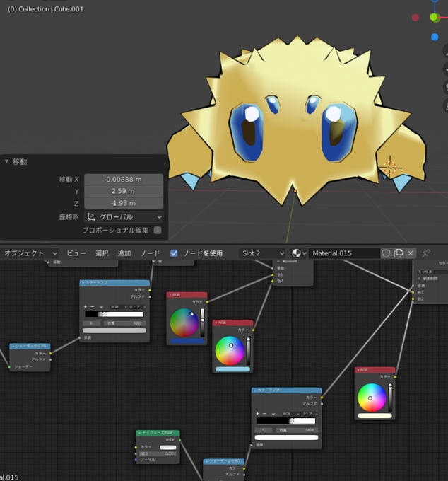Click the カラー swatch in ディフューズBSDF node
Image resolution: width=448 pixels, height=481 pixels.
point(168,447)
